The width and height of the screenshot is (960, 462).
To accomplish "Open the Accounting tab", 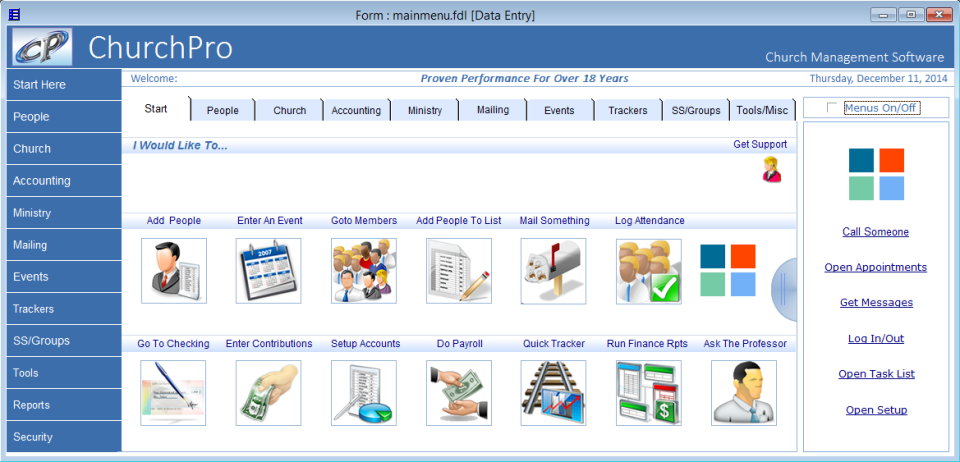I will click(x=356, y=111).
